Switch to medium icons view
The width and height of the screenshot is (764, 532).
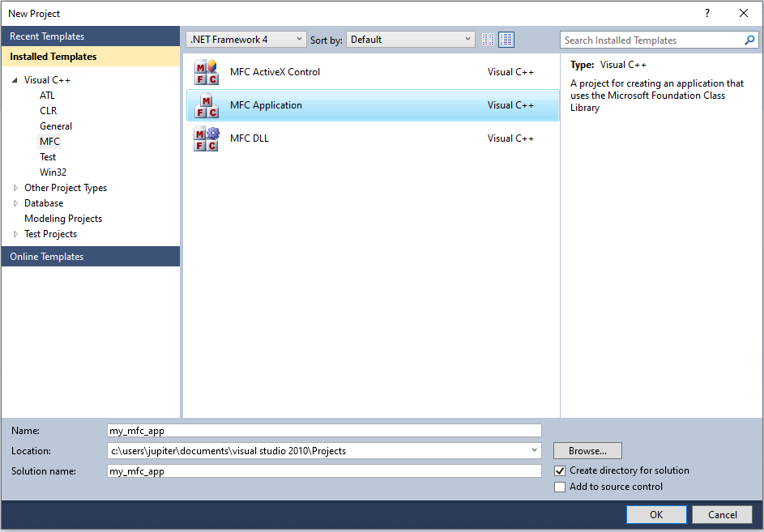point(506,39)
